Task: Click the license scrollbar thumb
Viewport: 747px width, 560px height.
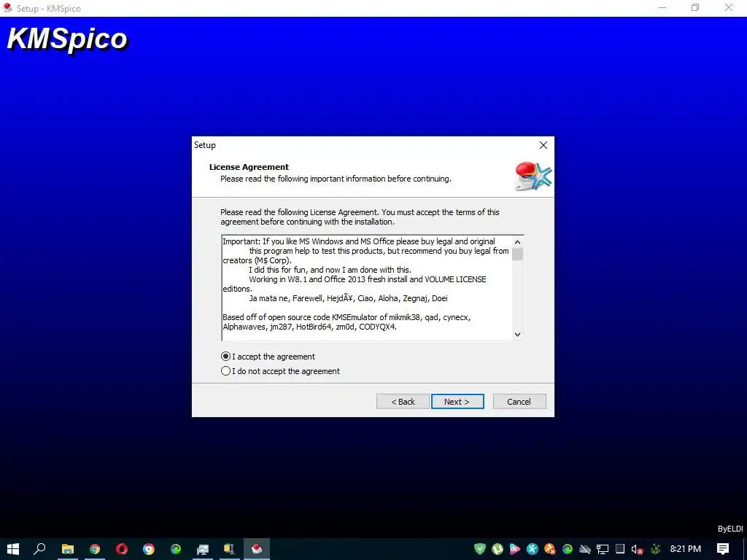Action: pyautogui.click(x=517, y=254)
